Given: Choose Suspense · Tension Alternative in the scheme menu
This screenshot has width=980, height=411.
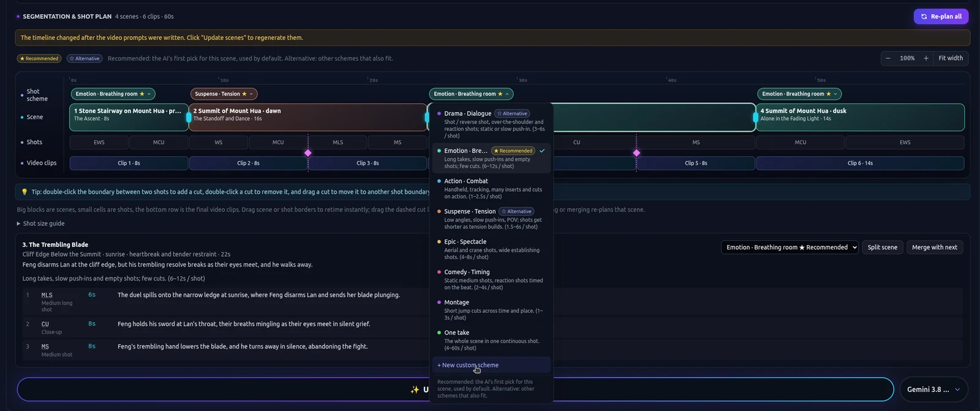Looking at the screenshot, I should click(492, 219).
